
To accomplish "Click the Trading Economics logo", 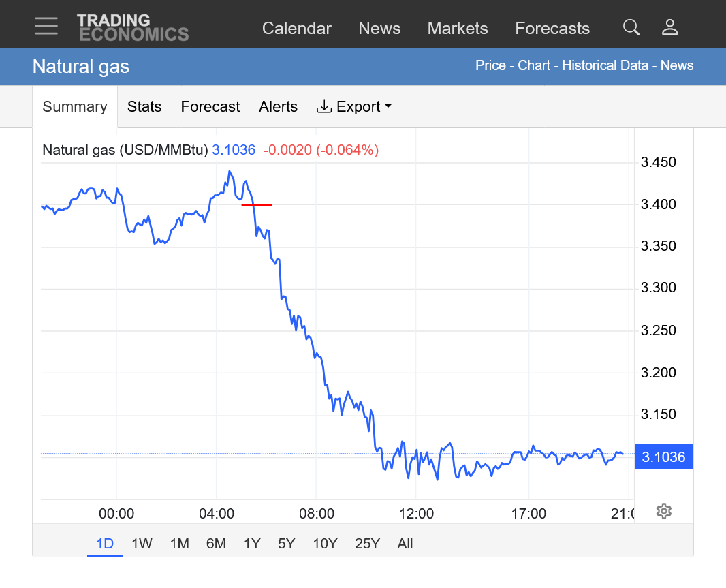I will click(x=132, y=27).
